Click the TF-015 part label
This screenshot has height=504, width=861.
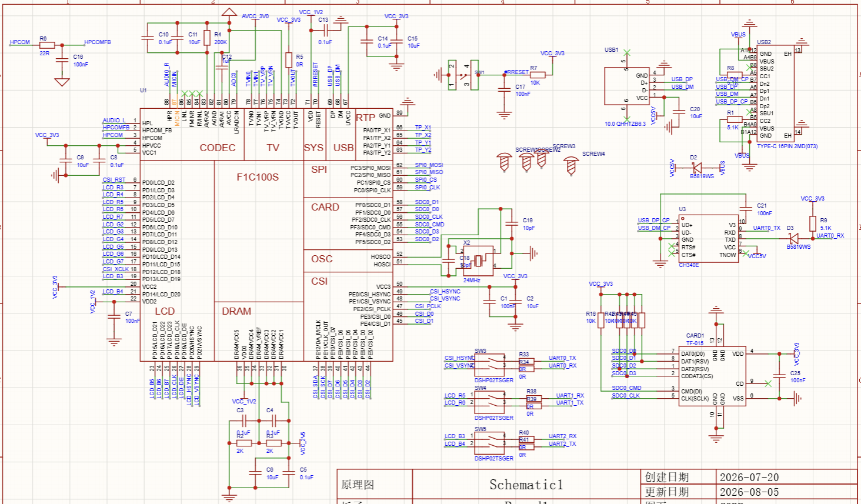(x=695, y=343)
